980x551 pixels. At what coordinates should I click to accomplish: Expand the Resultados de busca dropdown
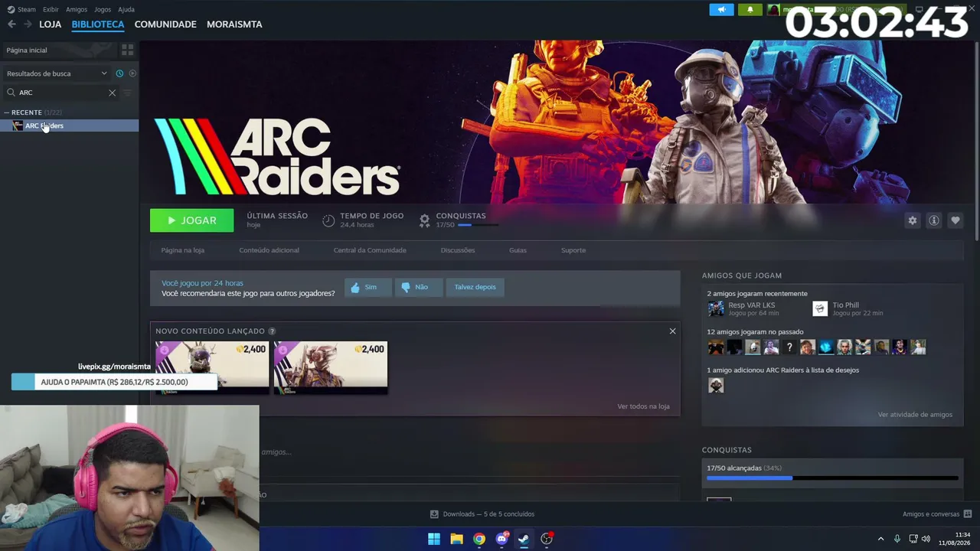point(57,73)
